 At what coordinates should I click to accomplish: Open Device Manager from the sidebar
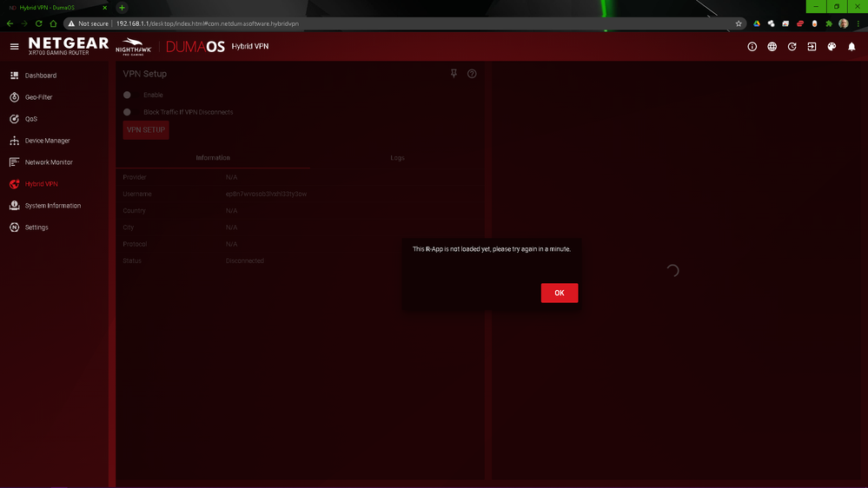point(48,141)
